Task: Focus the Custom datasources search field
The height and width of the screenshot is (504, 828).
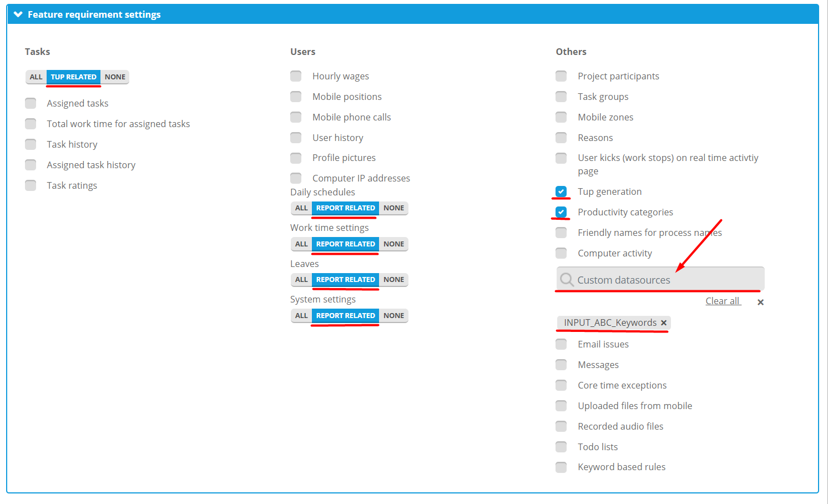Action: [x=666, y=280]
